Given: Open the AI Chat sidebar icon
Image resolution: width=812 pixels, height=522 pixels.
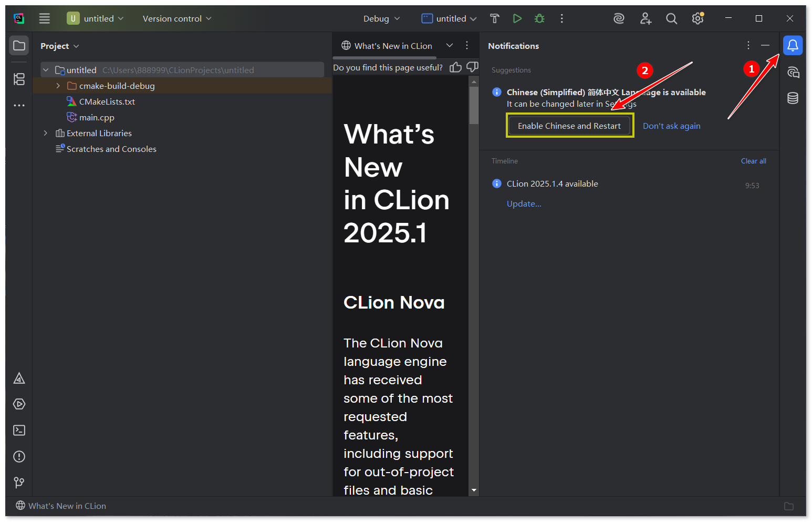Looking at the screenshot, I should 793,73.
